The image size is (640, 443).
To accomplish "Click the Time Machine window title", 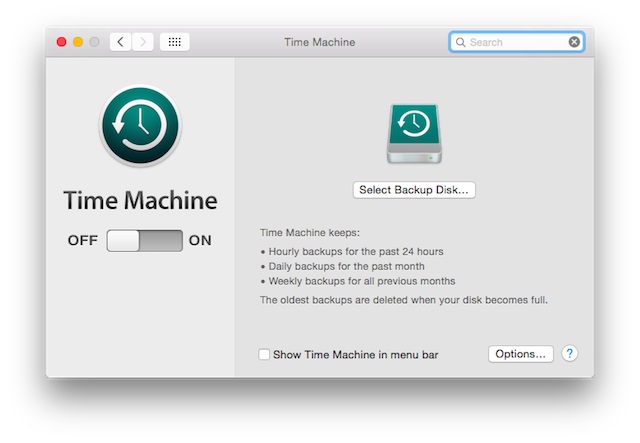I will pos(319,42).
